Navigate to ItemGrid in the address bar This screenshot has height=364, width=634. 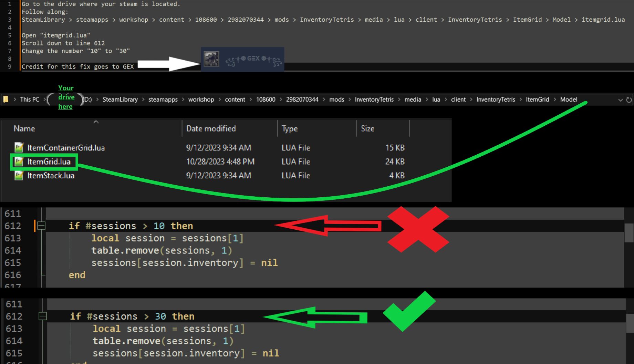coord(537,100)
